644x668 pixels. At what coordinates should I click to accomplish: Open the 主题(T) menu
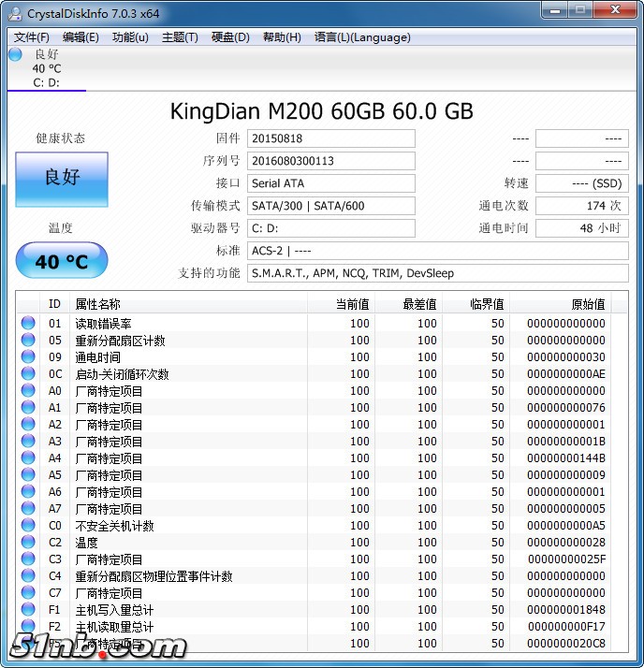180,37
